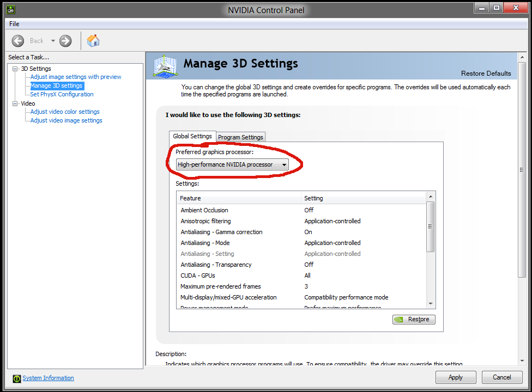The width and height of the screenshot is (532, 392).
Task: Collapse the Video tree node
Action: (x=15, y=103)
